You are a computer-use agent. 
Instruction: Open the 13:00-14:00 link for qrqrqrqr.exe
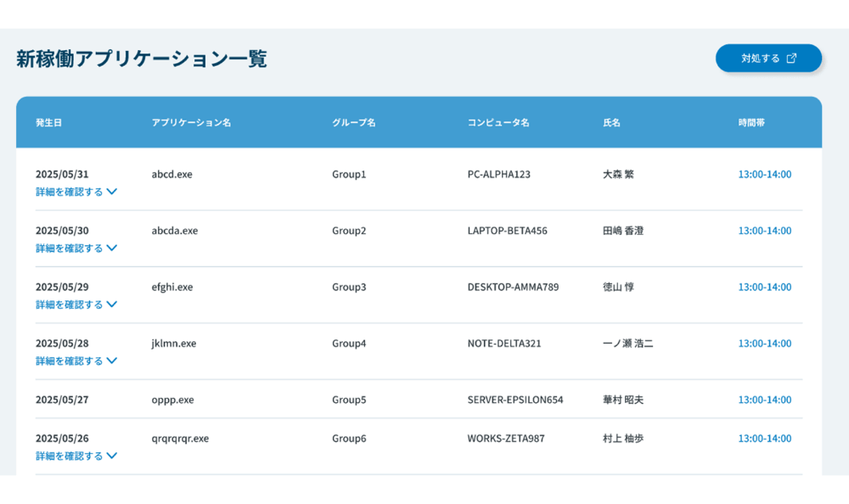click(765, 439)
